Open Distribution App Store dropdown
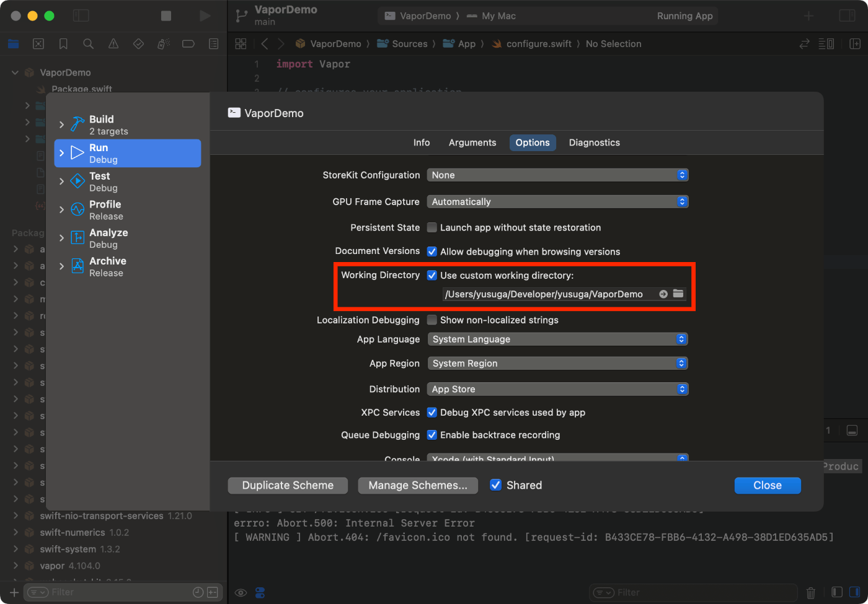Viewport: 868px width, 604px height. coord(557,389)
